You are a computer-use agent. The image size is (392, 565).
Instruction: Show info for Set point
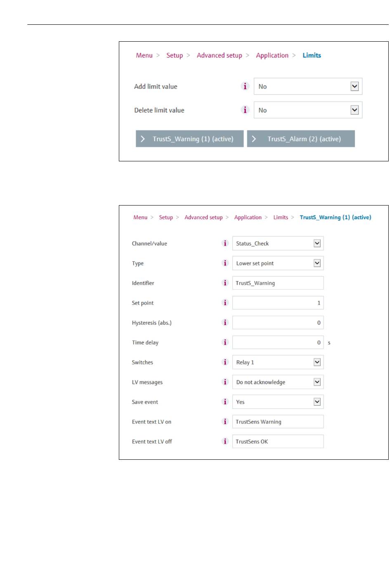(x=225, y=303)
